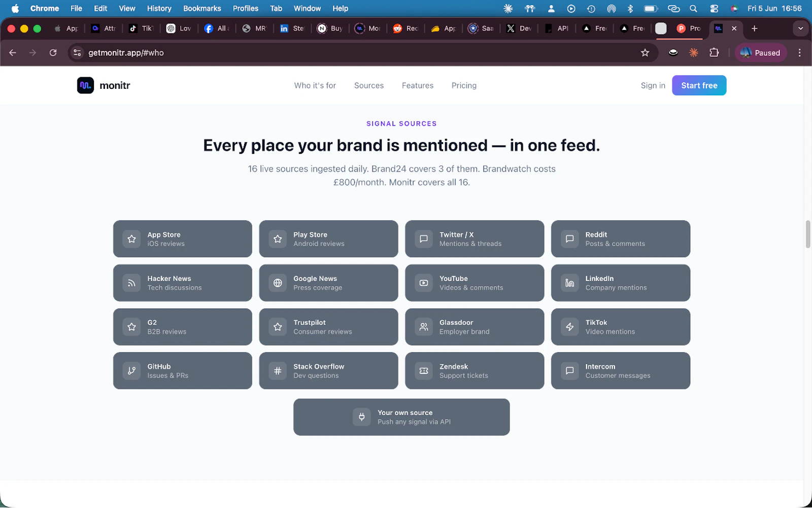
Task: Go to the Features nav link
Action: pos(418,85)
